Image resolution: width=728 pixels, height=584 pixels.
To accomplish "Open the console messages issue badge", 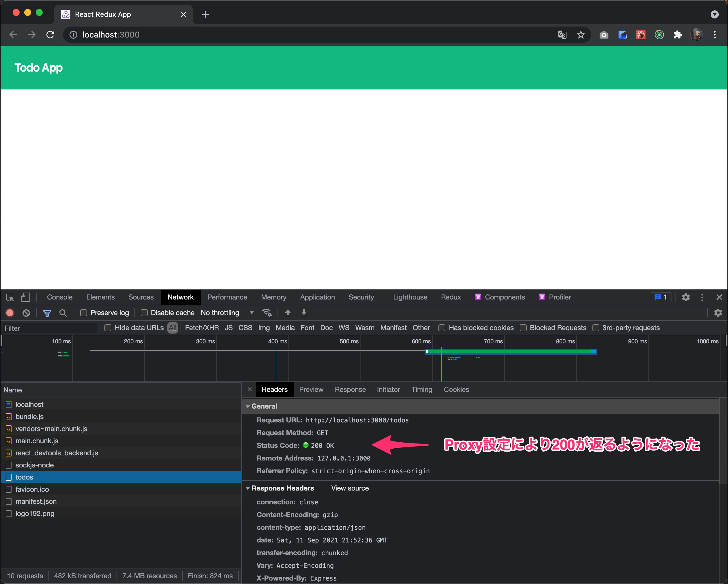I will [661, 297].
